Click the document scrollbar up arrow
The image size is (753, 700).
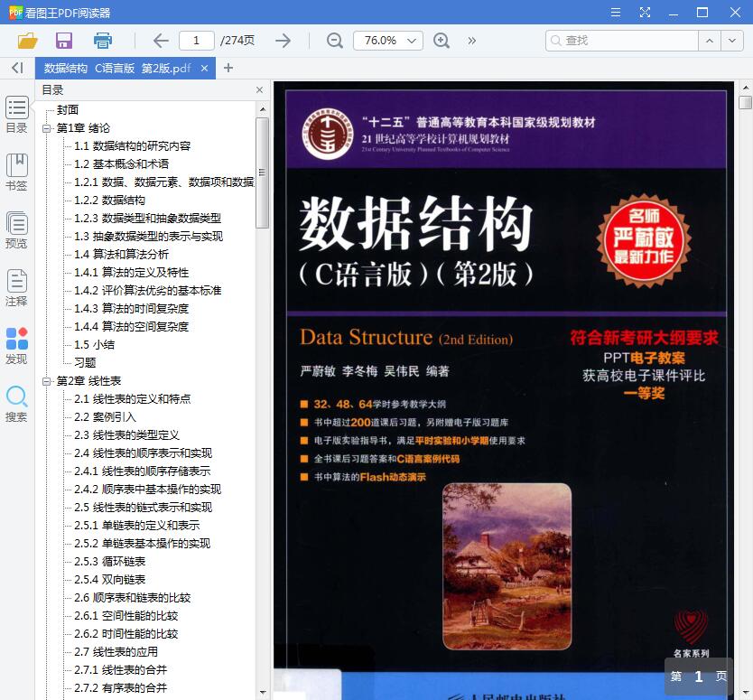coord(745,88)
